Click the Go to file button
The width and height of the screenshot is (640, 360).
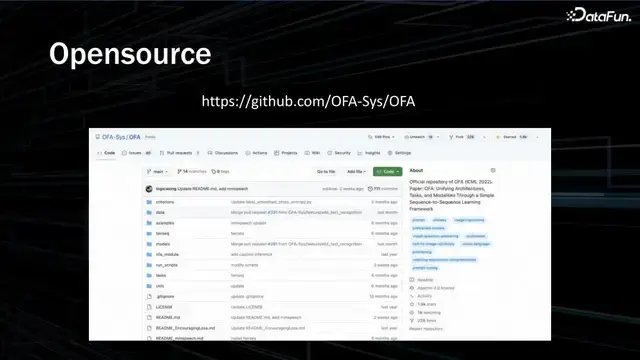[326, 172]
